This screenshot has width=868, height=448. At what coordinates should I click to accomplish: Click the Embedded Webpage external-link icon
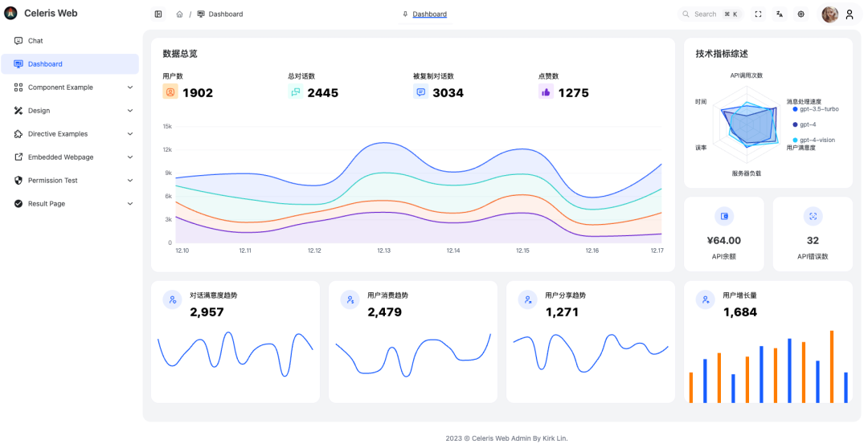pos(18,157)
